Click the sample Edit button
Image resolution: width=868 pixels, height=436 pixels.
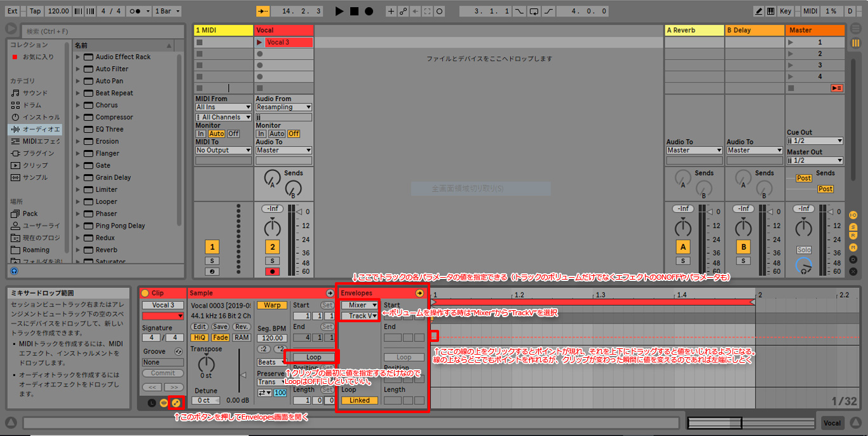click(200, 327)
